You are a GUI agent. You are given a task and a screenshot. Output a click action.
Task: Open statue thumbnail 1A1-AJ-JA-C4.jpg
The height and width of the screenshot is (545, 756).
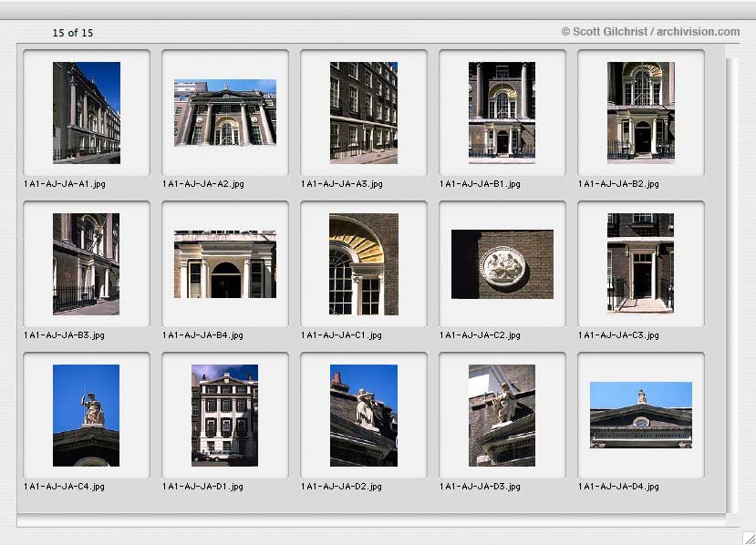(87, 416)
